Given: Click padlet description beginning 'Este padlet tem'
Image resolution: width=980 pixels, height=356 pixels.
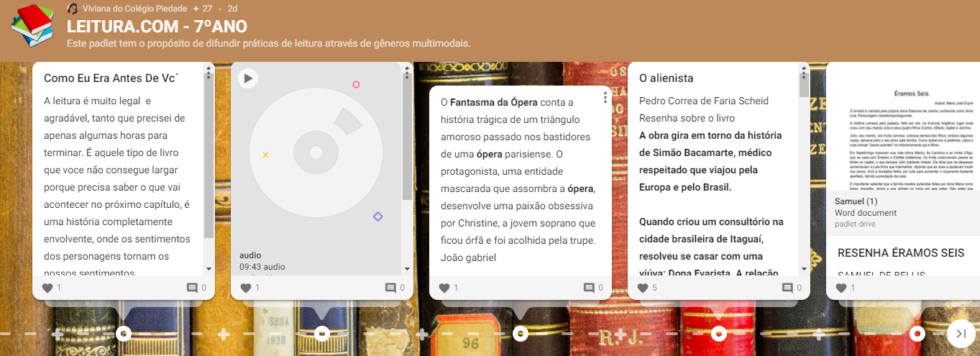Looking at the screenshot, I should pyautogui.click(x=269, y=43).
